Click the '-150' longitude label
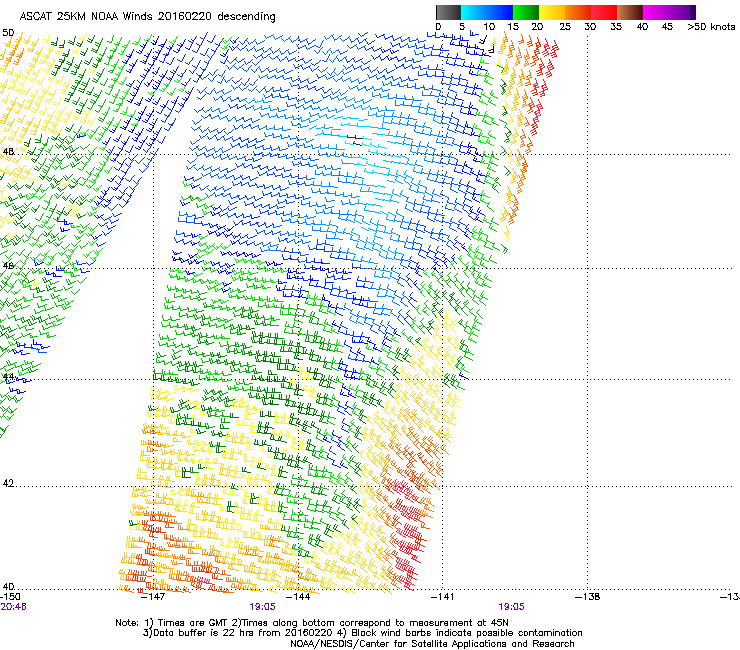 (x=10, y=597)
